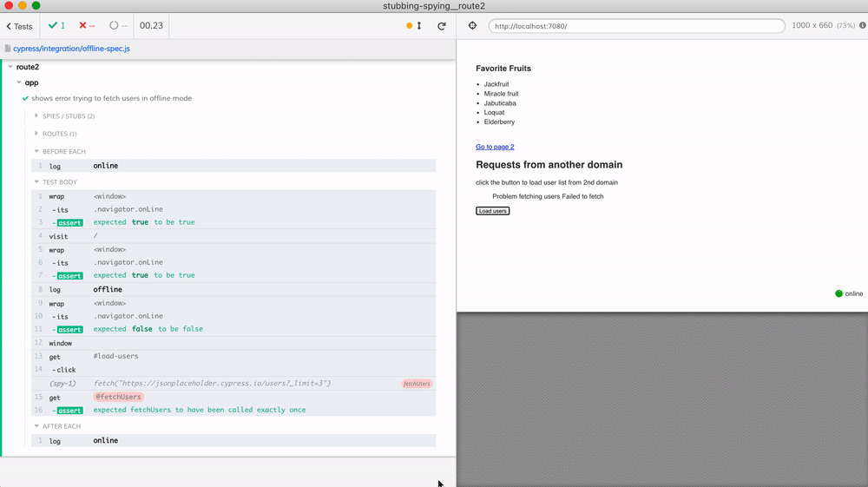Rerun tests with the reload icon

(x=442, y=25)
